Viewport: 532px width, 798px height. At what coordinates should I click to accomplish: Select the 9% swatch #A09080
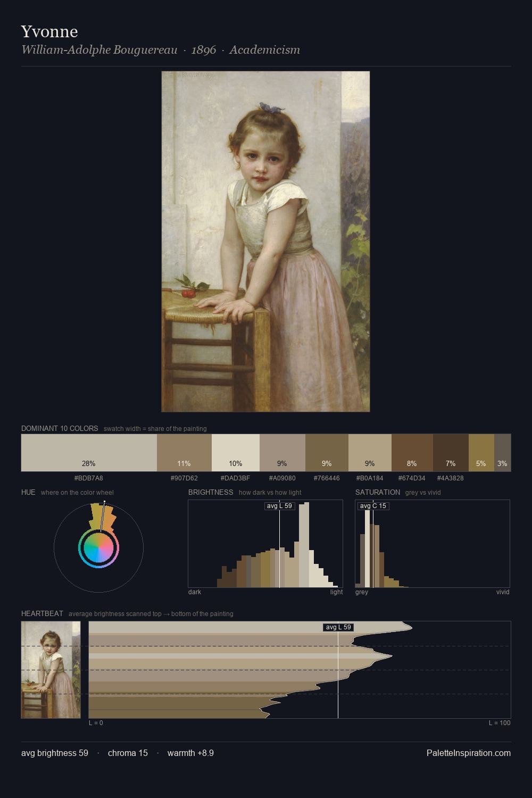point(282,453)
